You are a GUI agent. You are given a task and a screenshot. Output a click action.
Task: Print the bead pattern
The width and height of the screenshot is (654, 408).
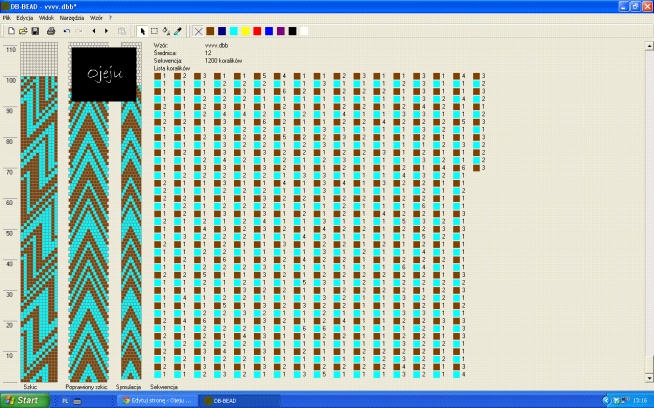(51, 31)
